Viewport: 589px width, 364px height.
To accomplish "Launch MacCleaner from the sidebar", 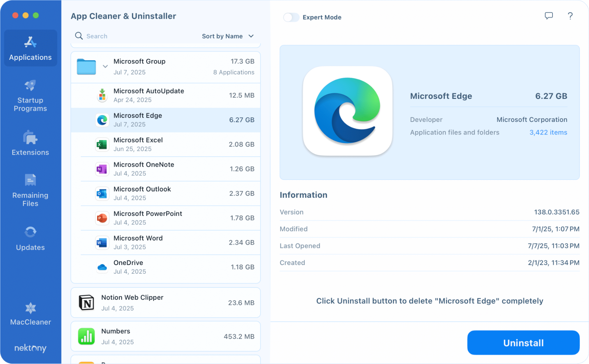I will pyautogui.click(x=30, y=314).
